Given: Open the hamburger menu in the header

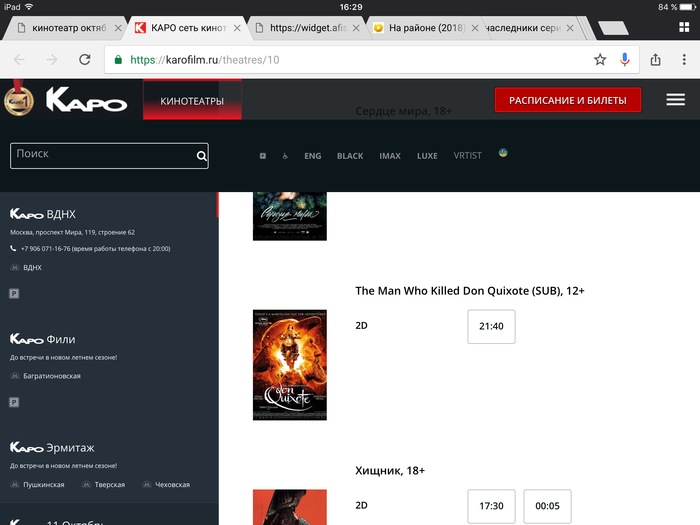Looking at the screenshot, I should (x=675, y=100).
